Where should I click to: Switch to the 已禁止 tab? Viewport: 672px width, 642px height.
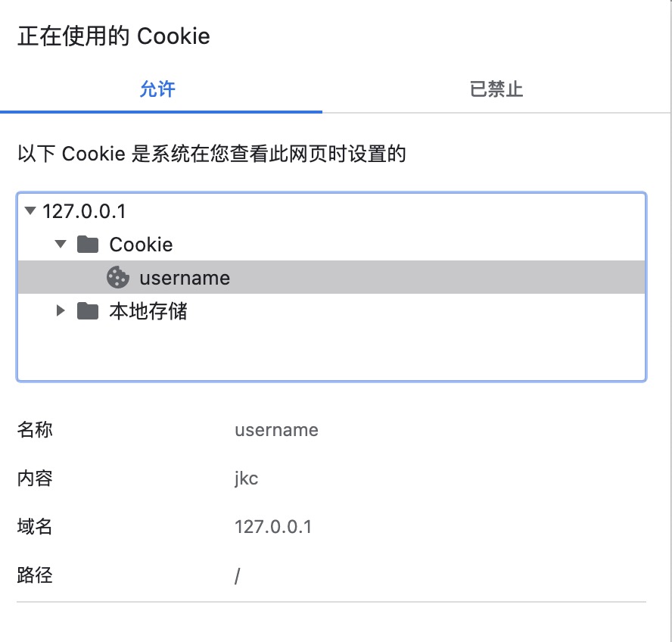pos(496,89)
